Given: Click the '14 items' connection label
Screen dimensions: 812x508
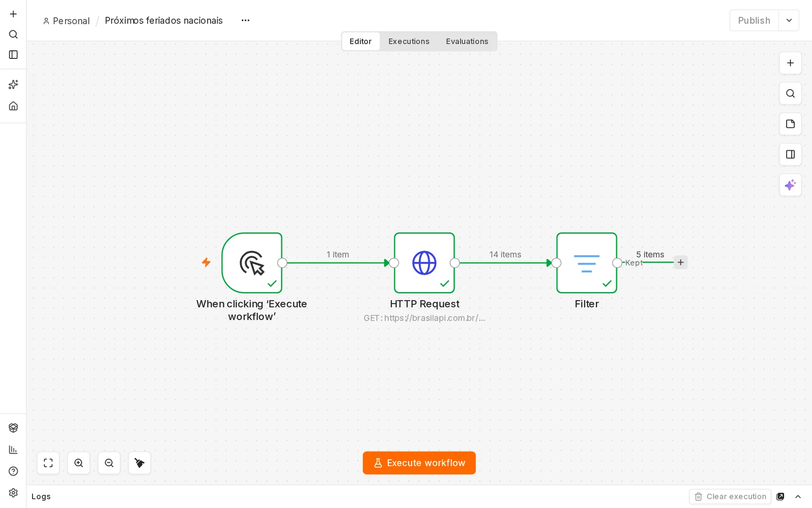Looking at the screenshot, I should [505, 255].
